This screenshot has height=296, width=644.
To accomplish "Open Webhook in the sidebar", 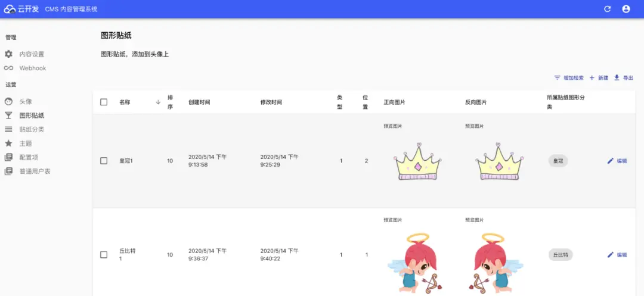I will coord(33,68).
